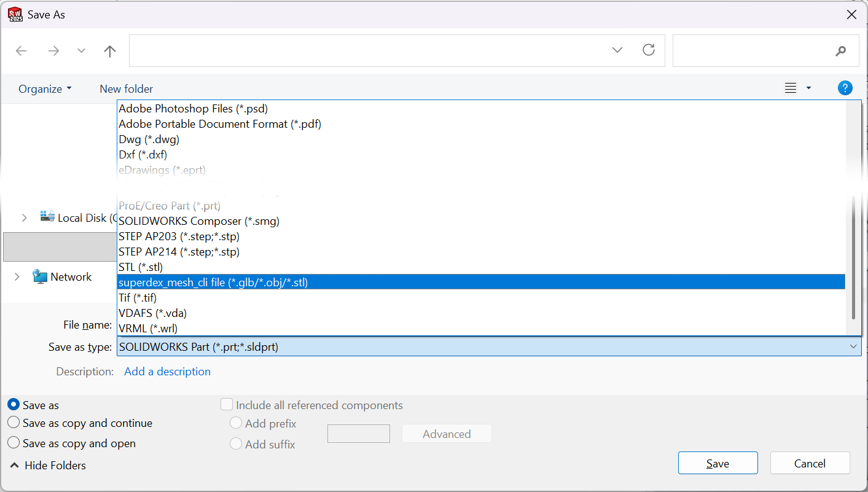Click the prefix/suffix text box
This screenshot has width=868, height=492.
point(359,434)
